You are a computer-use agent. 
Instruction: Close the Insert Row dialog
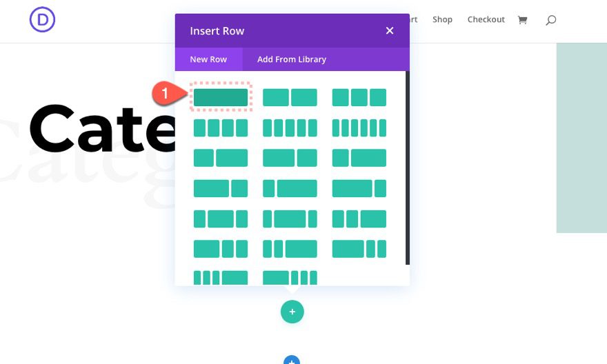click(x=390, y=30)
